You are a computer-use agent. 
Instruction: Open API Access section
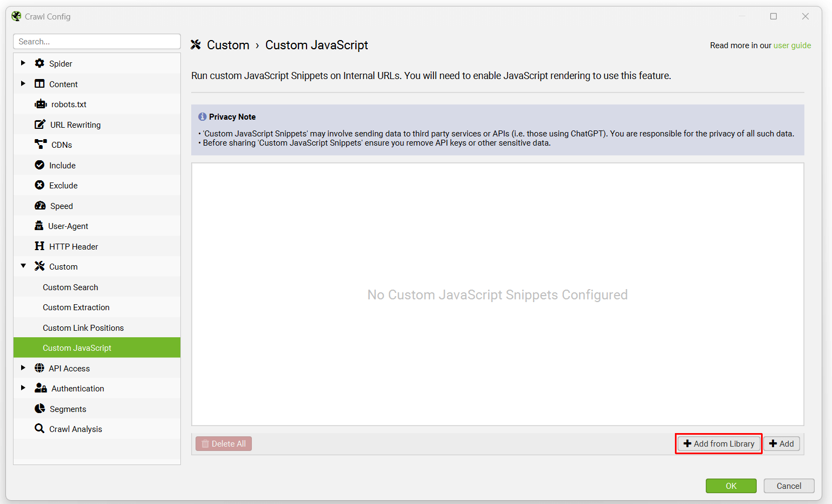[x=97, y=368]
